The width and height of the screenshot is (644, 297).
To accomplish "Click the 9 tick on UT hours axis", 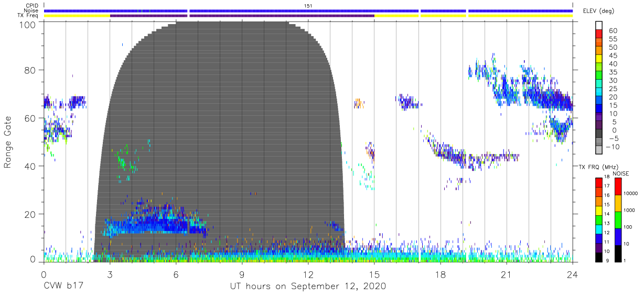I will click(242, 274).
